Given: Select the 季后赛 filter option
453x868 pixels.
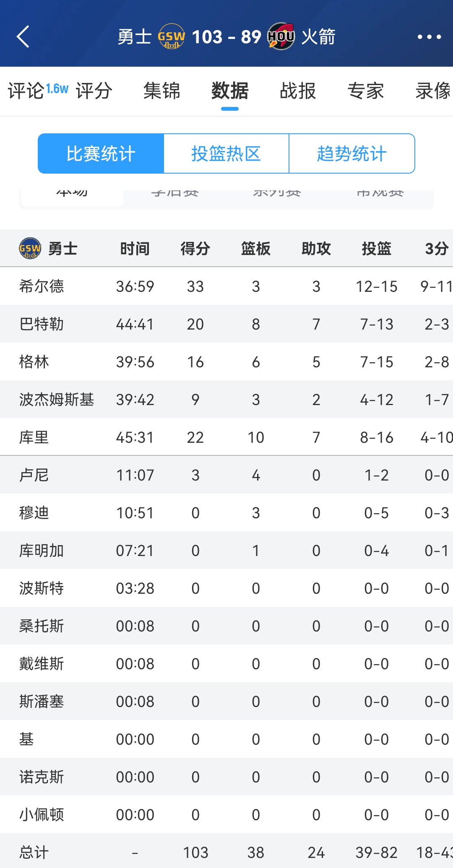Looking at the screenshot, I should click(176, 192).
